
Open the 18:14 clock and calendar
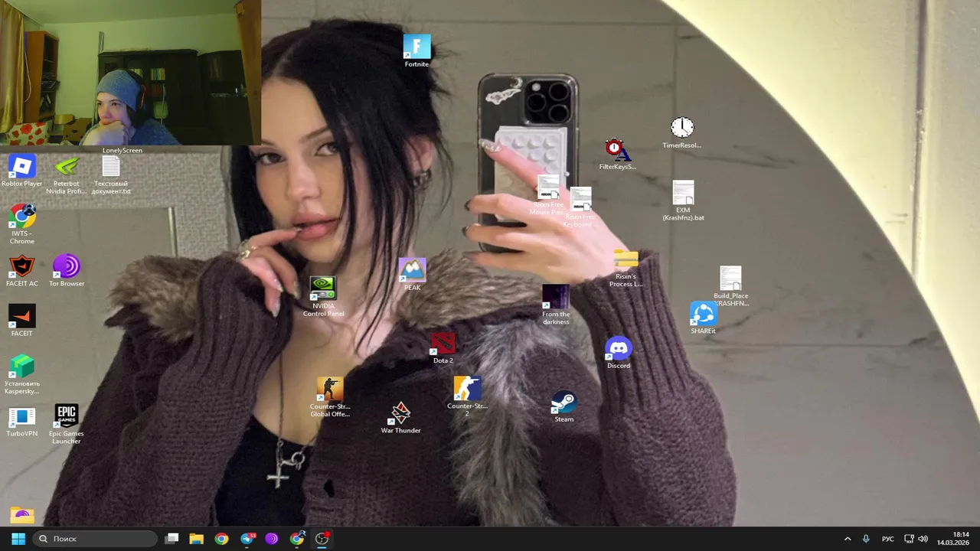(954, 539)
